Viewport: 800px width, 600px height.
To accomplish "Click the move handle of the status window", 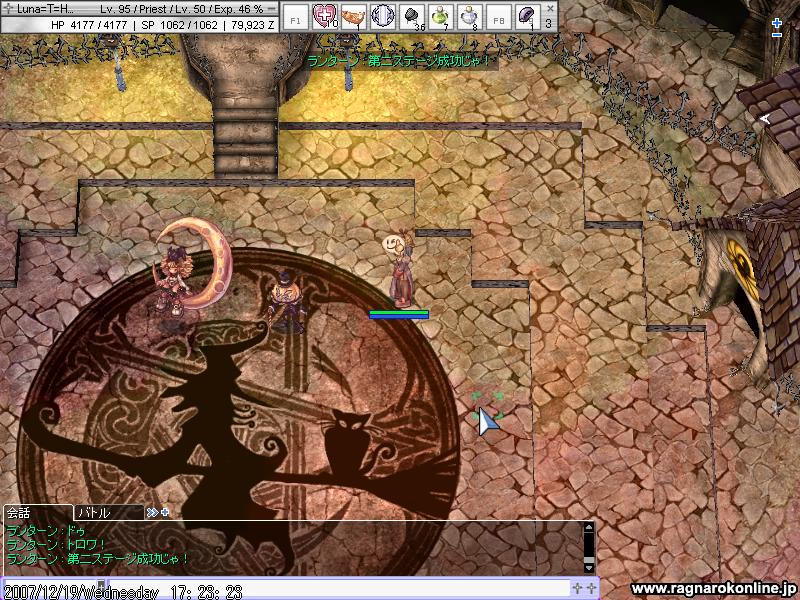I will point(8,9).
